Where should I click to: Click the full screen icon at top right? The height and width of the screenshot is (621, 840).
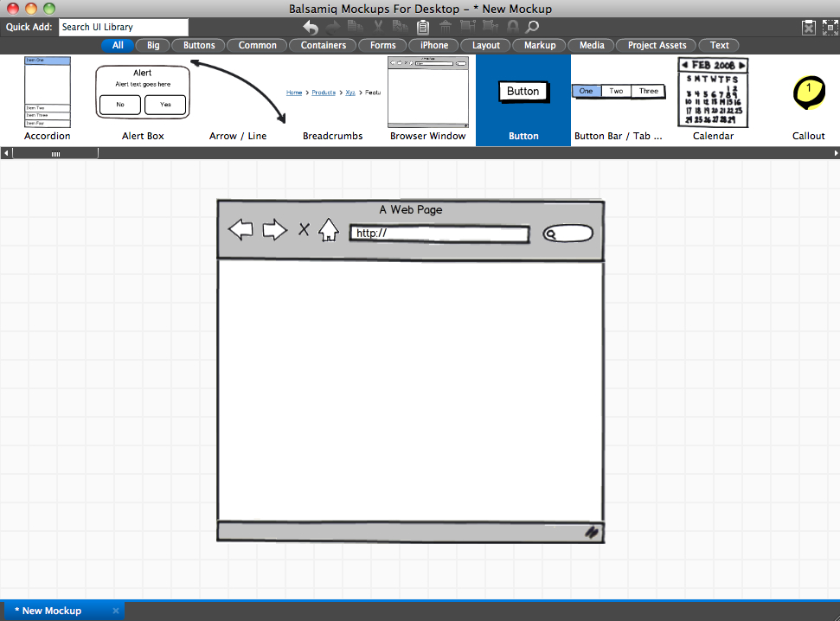829,28
